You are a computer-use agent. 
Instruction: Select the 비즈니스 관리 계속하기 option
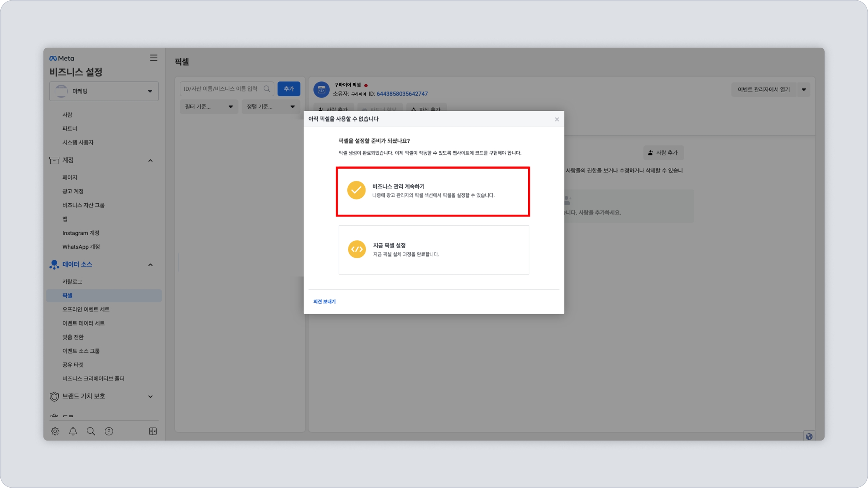(x=433, y=191)
